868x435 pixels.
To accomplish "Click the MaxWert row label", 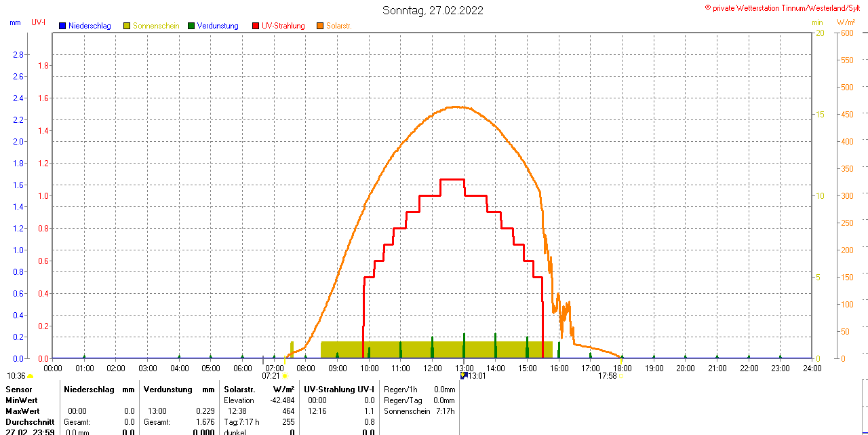I will click(22, 411).
